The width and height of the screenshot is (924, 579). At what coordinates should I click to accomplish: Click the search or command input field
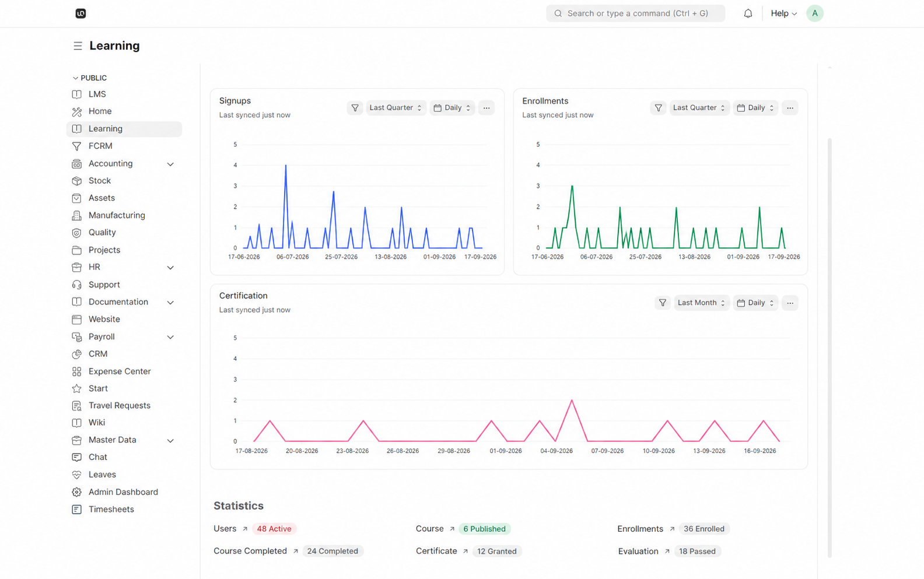point(635,13)
